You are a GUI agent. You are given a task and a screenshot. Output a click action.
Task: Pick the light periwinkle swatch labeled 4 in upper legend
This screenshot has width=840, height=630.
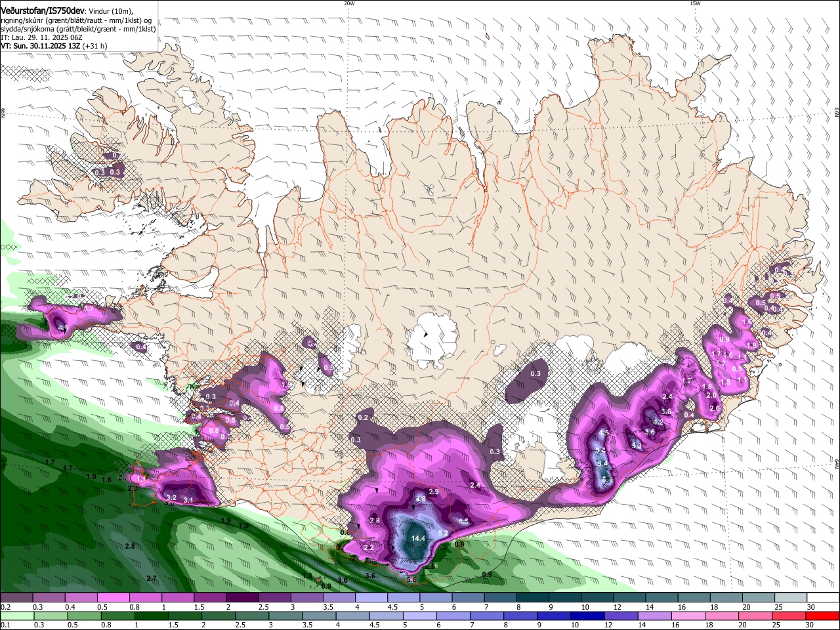(x=371, y=598)
